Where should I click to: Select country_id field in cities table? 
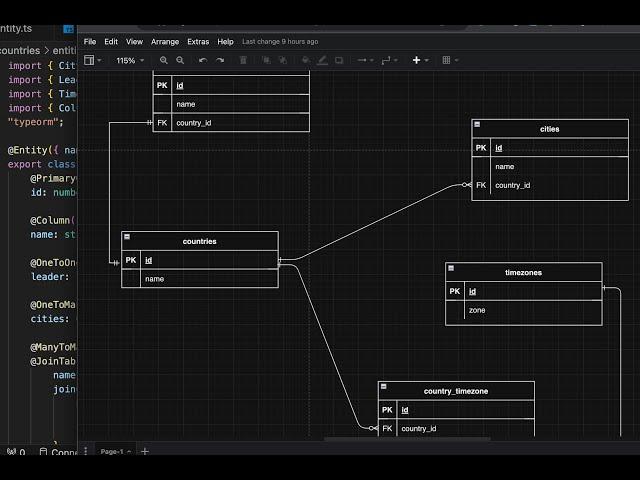550,185
